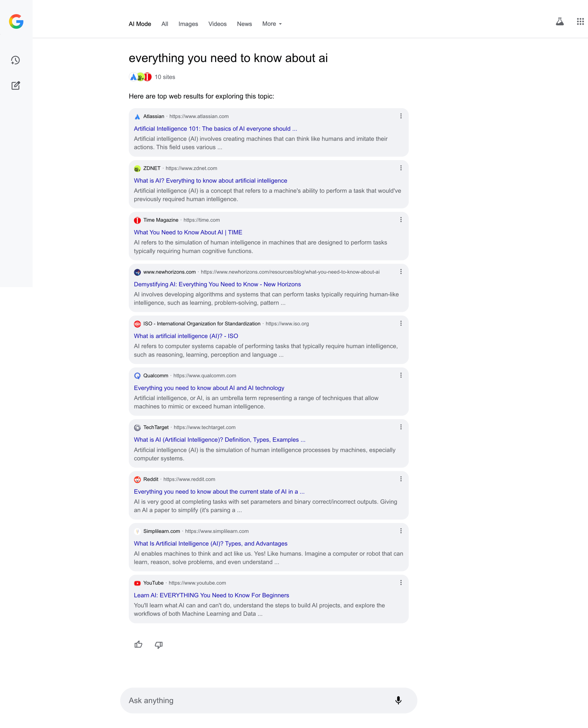Start a new chat with the compose icon
The width and height of the screenshot is (588, 728).
click(16, 86)
